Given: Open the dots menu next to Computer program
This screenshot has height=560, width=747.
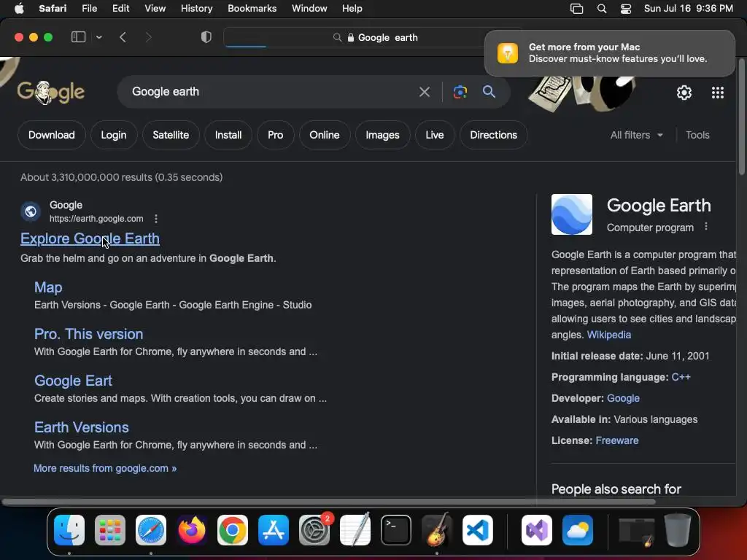Looking at the screenshot, I should [706, 227].
